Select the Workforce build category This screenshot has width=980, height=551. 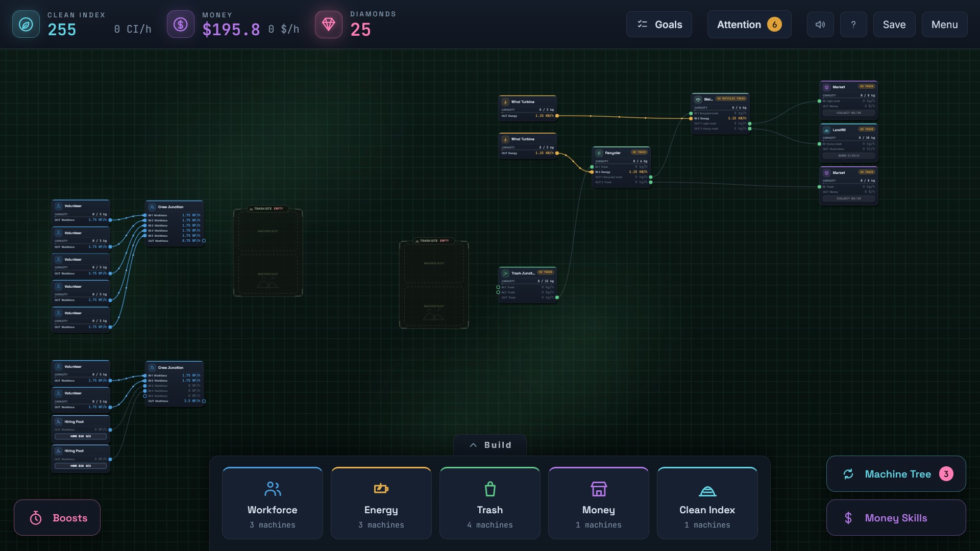273,503
